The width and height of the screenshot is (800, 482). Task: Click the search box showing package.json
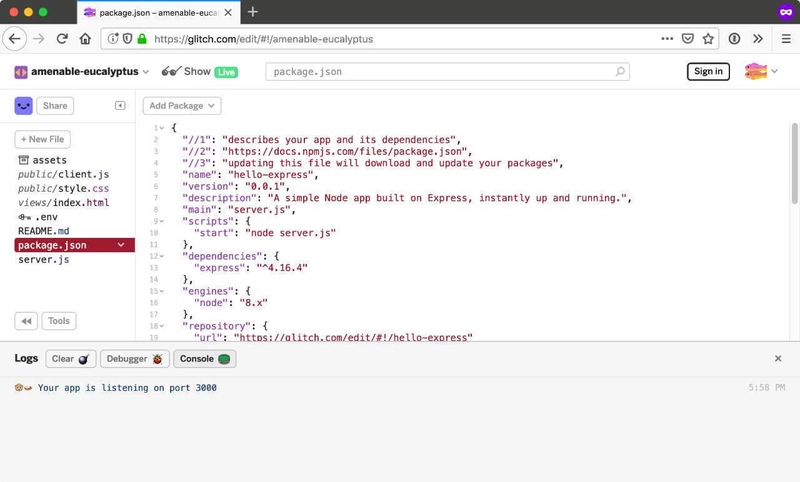pos(447,72)
